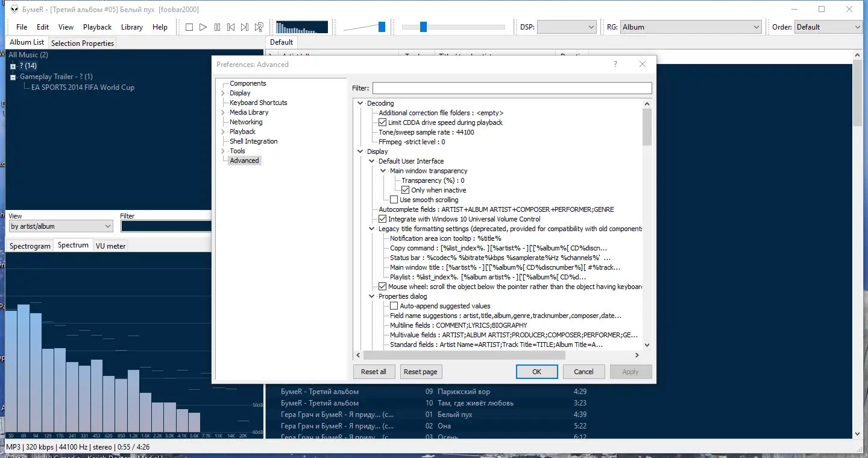Skip to the next track
Image resolution: width=868 pixels, height=458 pixels.
[245, 27]
